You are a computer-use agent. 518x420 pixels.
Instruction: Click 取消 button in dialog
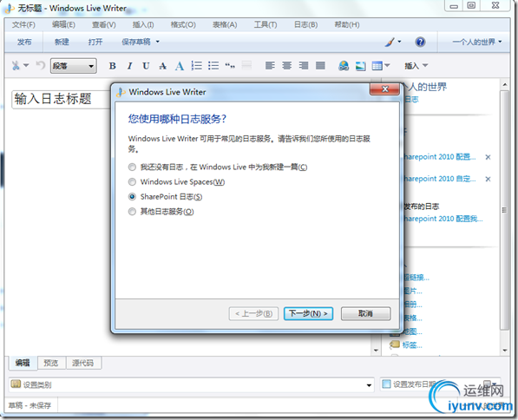365,313
